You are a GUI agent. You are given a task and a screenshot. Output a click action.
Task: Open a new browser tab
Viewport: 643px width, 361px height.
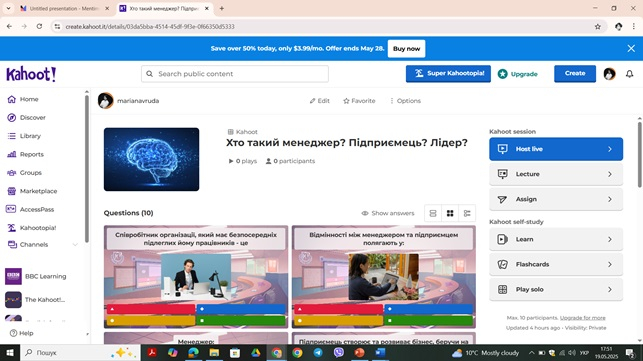(221, 8)
